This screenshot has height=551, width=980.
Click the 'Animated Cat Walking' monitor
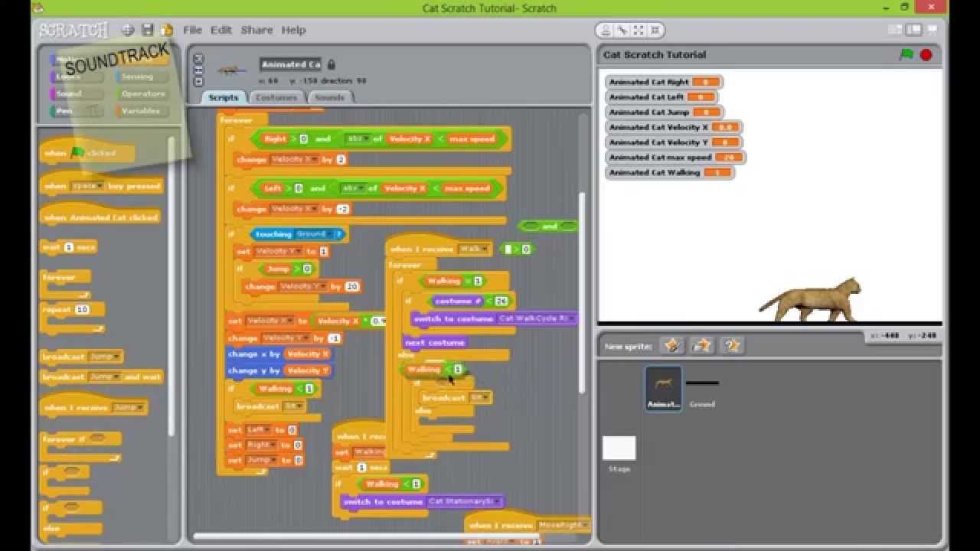pos(670,172)
